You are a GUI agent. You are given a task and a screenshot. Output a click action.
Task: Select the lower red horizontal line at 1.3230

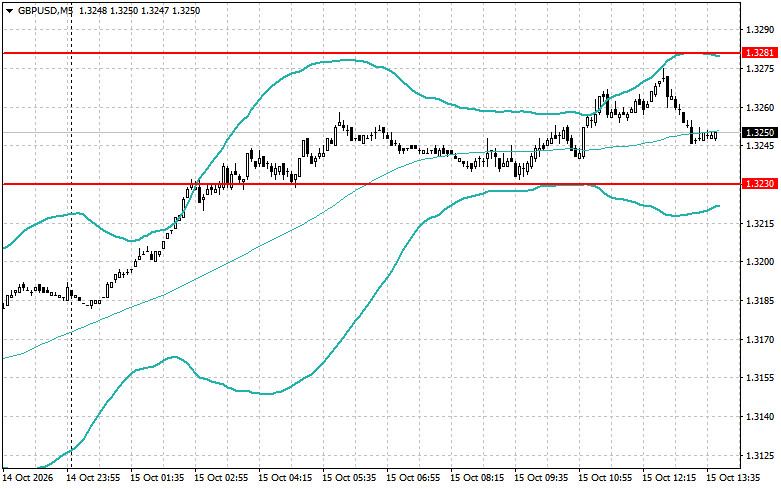point(371,184)
